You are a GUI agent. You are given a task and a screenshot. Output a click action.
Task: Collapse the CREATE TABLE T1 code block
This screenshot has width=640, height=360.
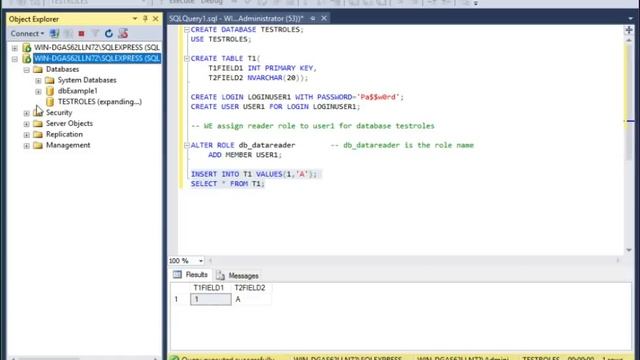point(187,59)
